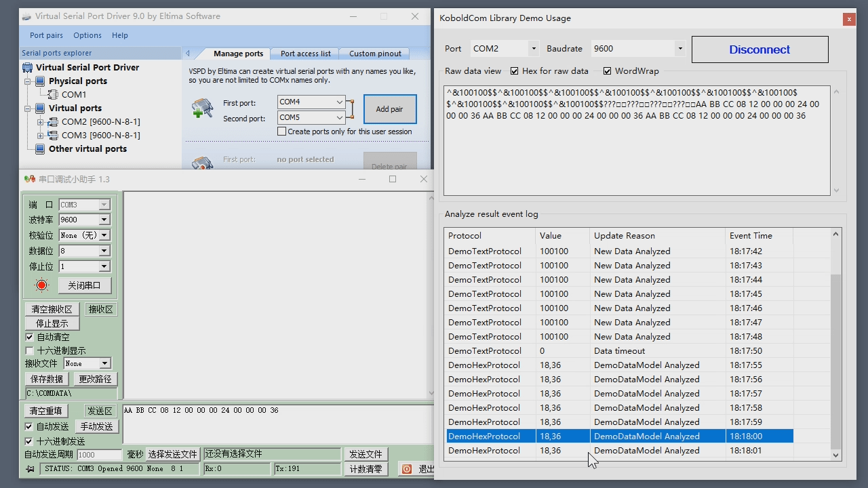Image resolution: width=868 pixels, height=488 pixels.
Task: Click the Virtual Serial Port Driver root node icon
Action: tap(27, 67)
